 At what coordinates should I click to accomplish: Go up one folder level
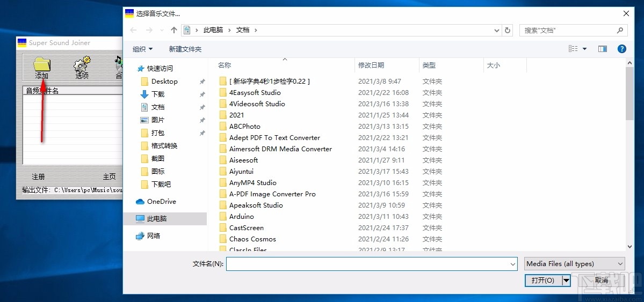tap(173, 30)
